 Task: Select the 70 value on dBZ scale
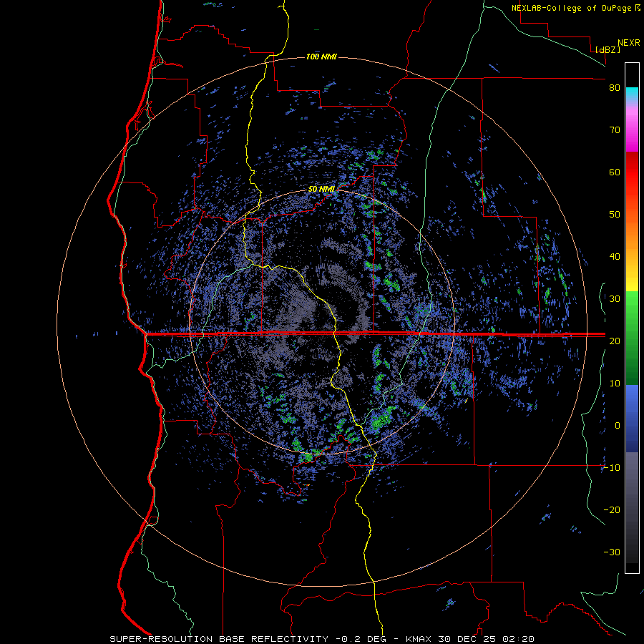[615, 130]
